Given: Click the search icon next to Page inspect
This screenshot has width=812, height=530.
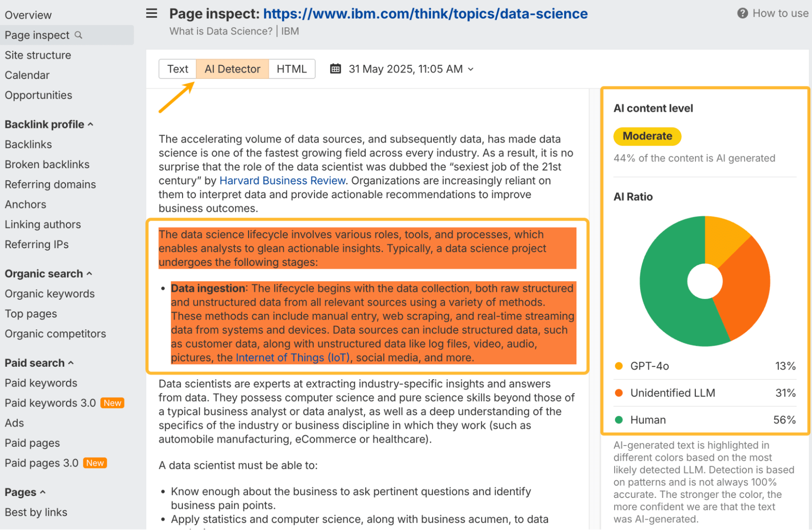Looking at the screenshot, I should [78, 35].
